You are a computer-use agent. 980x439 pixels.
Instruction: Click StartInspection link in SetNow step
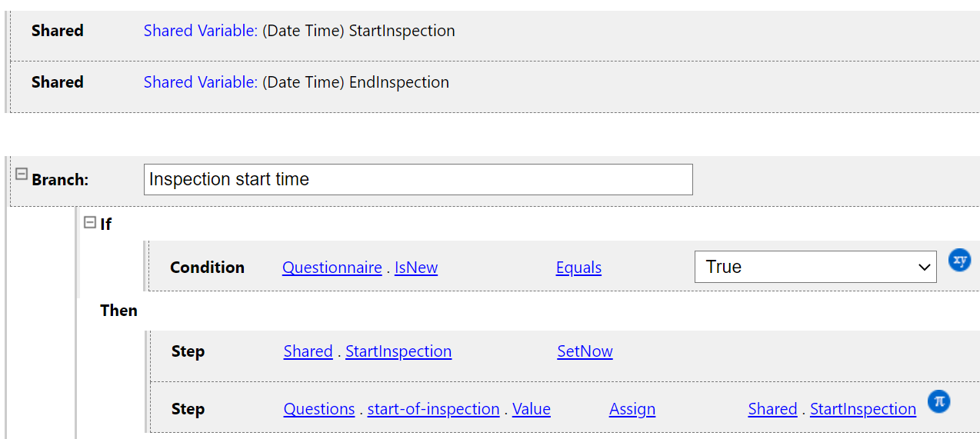coord(398,351)
